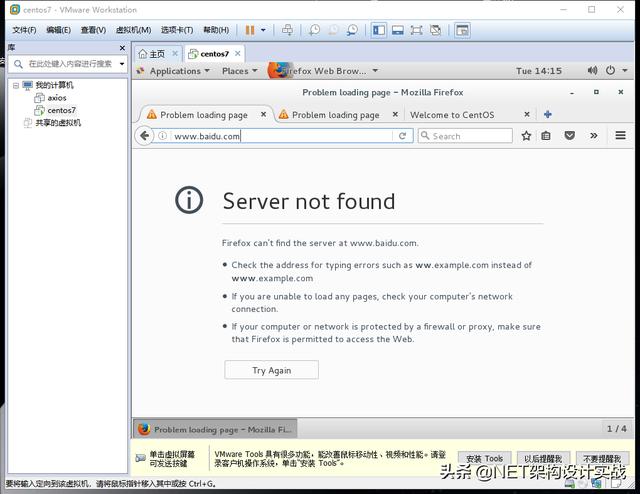
Task: Click the 以后提醒我 button
Action: 543,458
